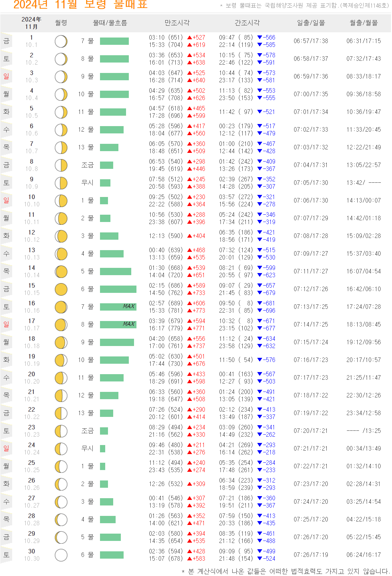The width and height of the screenshot is (392, 576).
Task: Click the moonrise value ---- /13:25
Action: pos(364,431)
